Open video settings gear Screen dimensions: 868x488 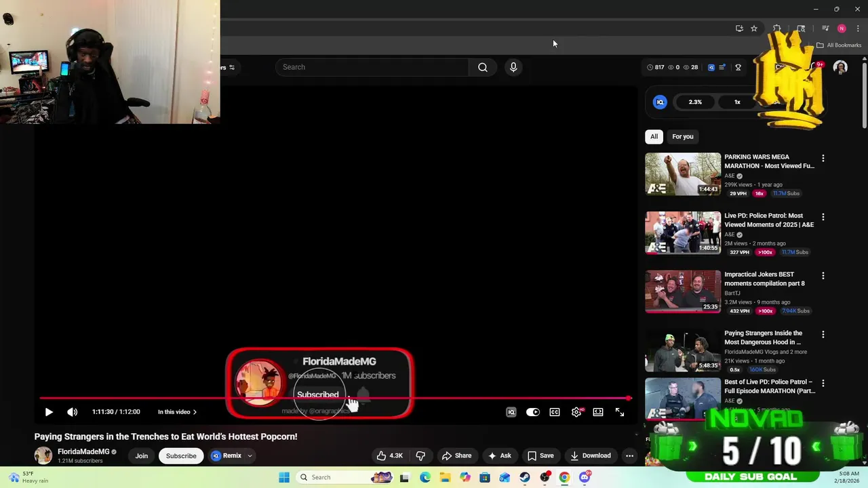pos(576,412)
